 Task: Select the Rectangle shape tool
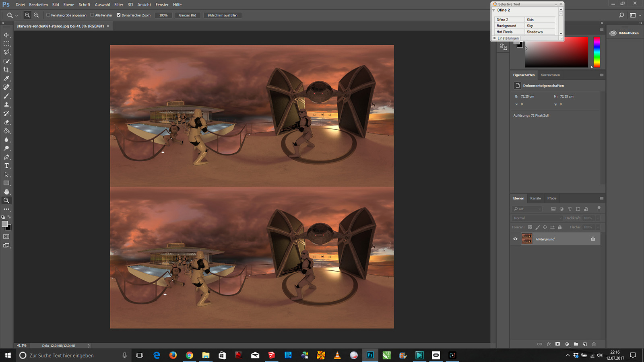click(x=6, y=183)
